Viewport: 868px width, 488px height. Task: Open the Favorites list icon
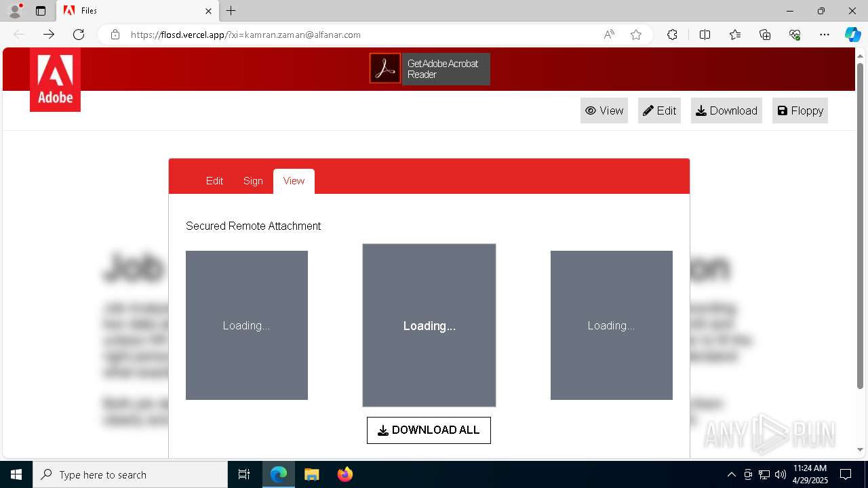[735, 35]
